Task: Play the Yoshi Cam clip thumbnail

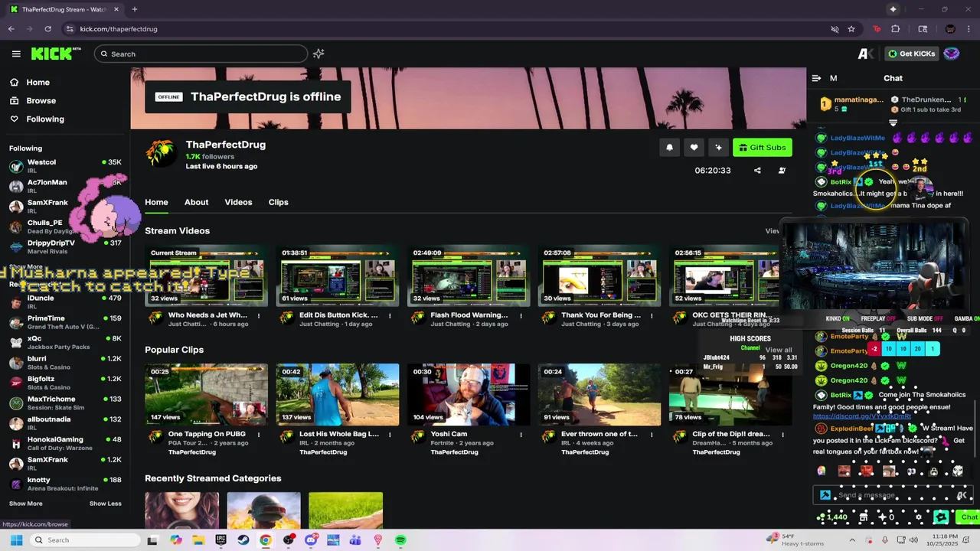Action: (469, 394)
